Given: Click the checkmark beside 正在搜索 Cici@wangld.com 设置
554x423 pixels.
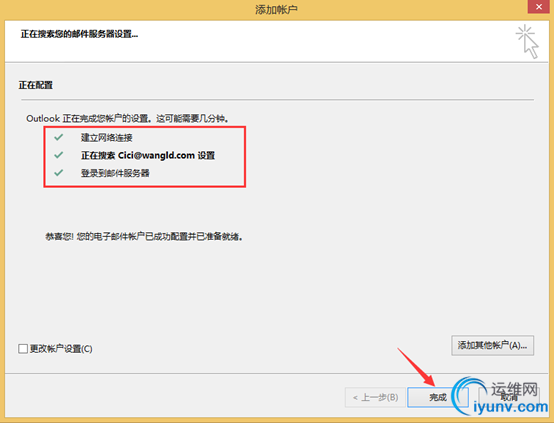Looking at the screenshot, I should click(x=59, y=155).
